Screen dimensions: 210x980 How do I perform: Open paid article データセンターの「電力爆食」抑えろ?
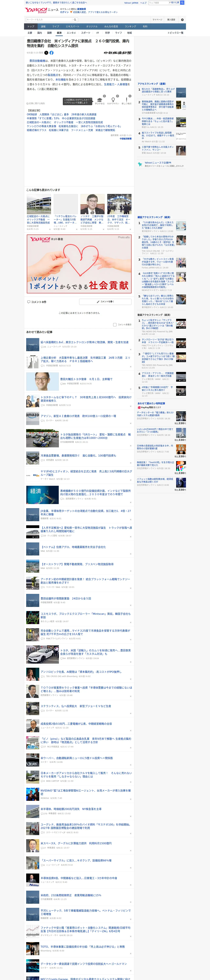155,414
